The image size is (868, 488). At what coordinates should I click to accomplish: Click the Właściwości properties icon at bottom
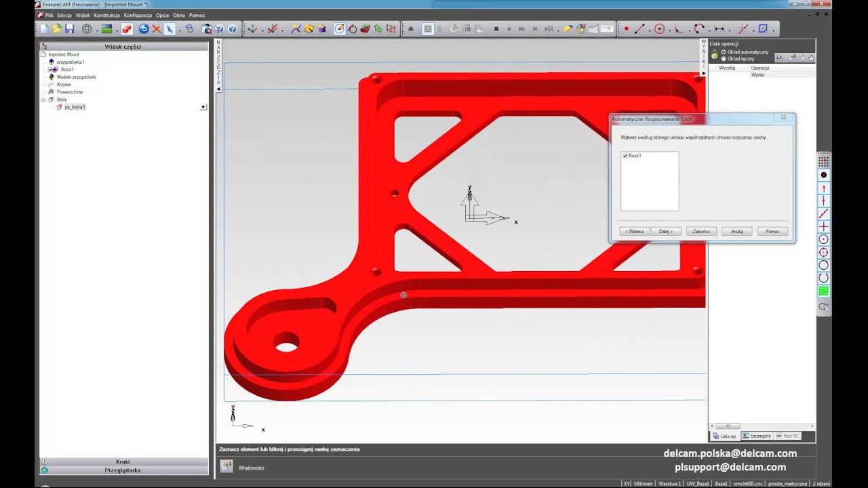point(226,466)
